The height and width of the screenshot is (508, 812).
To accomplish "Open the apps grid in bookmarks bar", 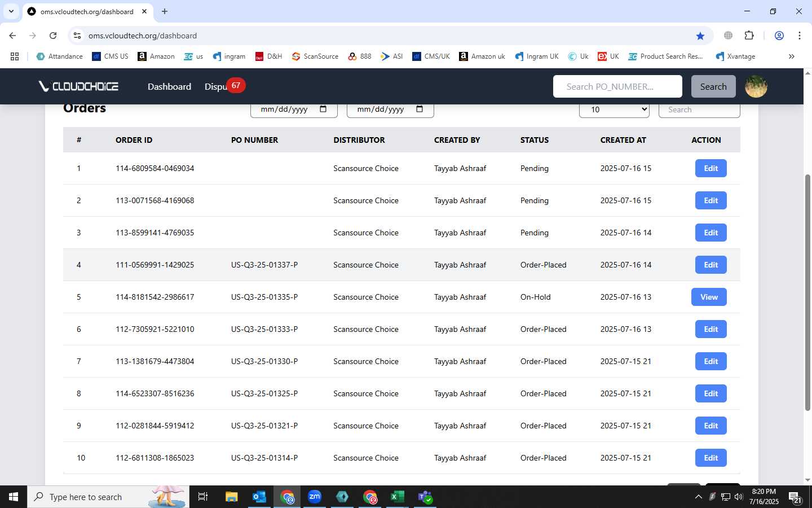I will [x=15, y=56].
